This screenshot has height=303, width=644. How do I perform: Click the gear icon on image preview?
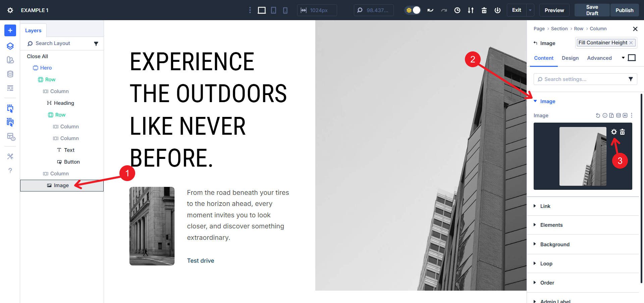[614, 132]
